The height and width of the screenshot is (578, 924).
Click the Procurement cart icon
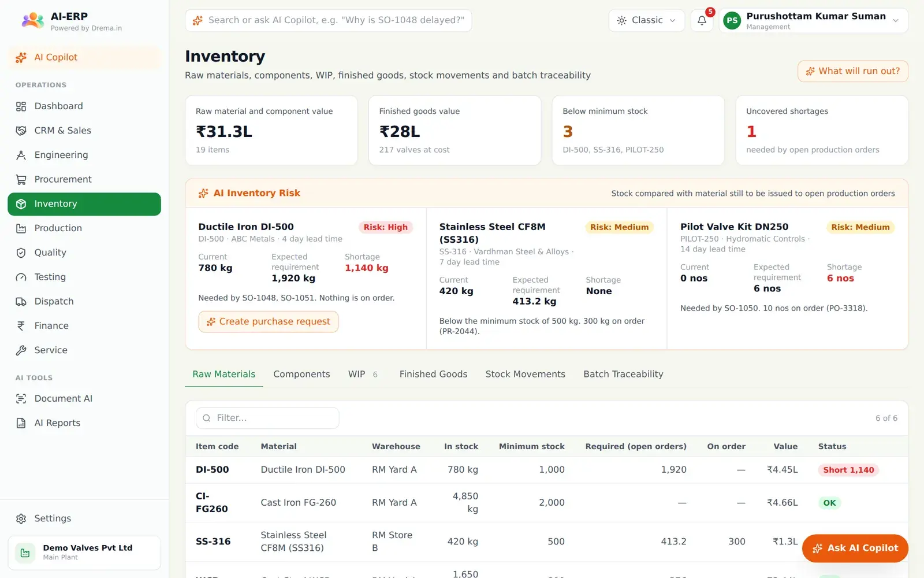(21, 179)
